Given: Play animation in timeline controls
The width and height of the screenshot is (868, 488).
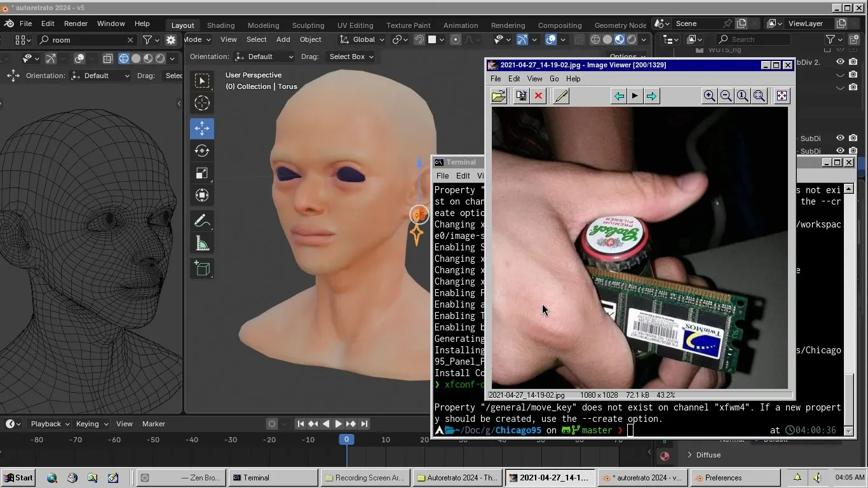Looking at the screenshot, I should [x=338, y=424].
